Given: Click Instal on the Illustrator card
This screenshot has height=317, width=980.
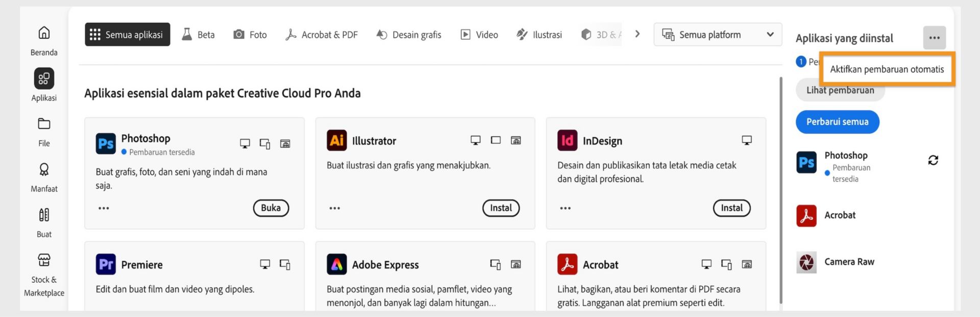Looking at the screenshot, I should 501,208.
